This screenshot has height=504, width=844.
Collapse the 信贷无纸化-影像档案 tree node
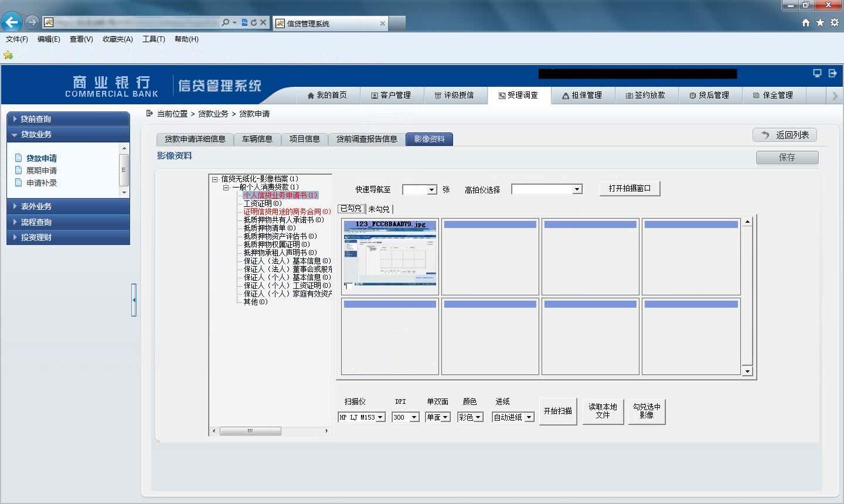(x=215, y=179)
